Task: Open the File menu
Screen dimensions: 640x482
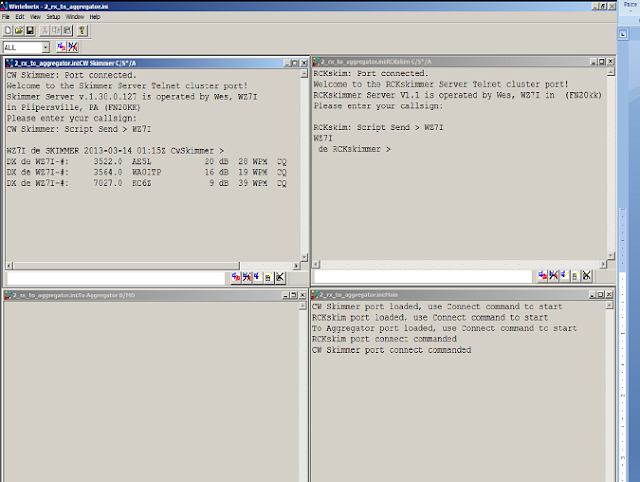Action: (x=6, y=17)
